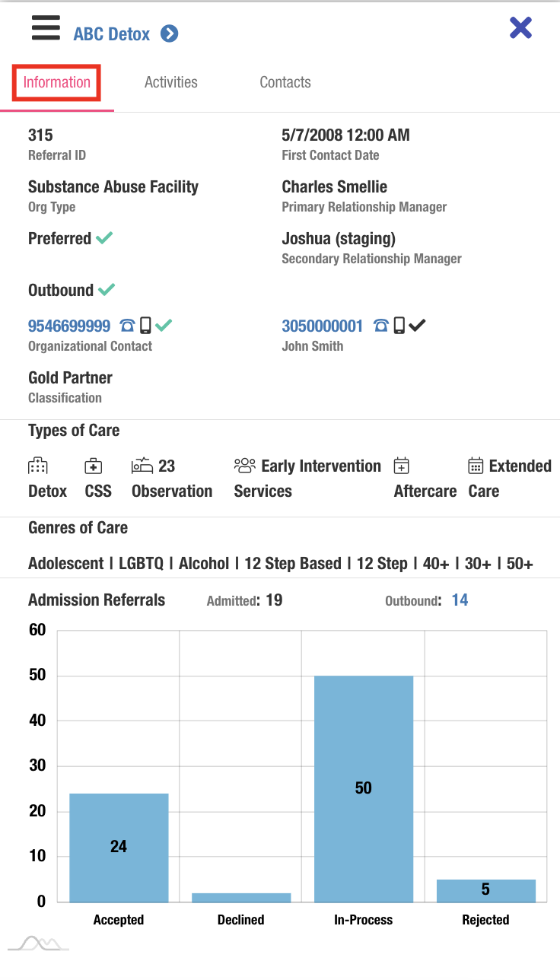The width and height of the screenshot is (560, 980).
Task: Call John Smith's number 3050000001
Action: [323, 326]
